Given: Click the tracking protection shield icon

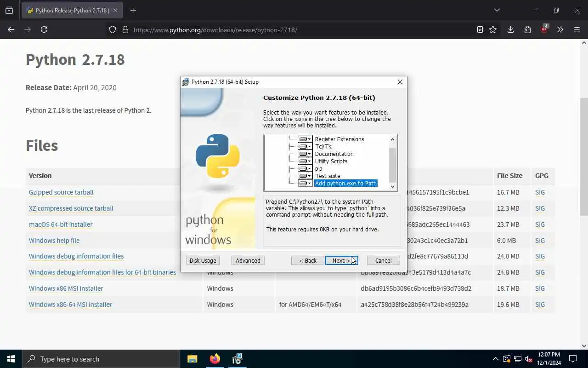Looking at the screenshot, I should click(113, 29).
